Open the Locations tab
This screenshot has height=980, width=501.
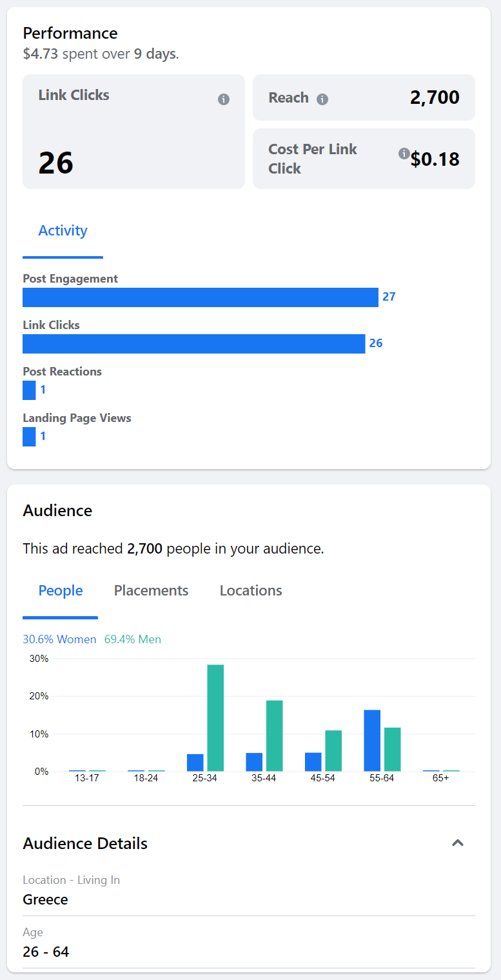[250, 590]
